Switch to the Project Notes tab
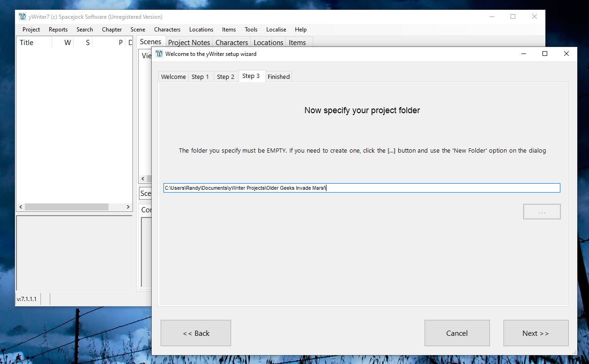The width and height of the screenshot is (589, 364). [x=189, y=42]
